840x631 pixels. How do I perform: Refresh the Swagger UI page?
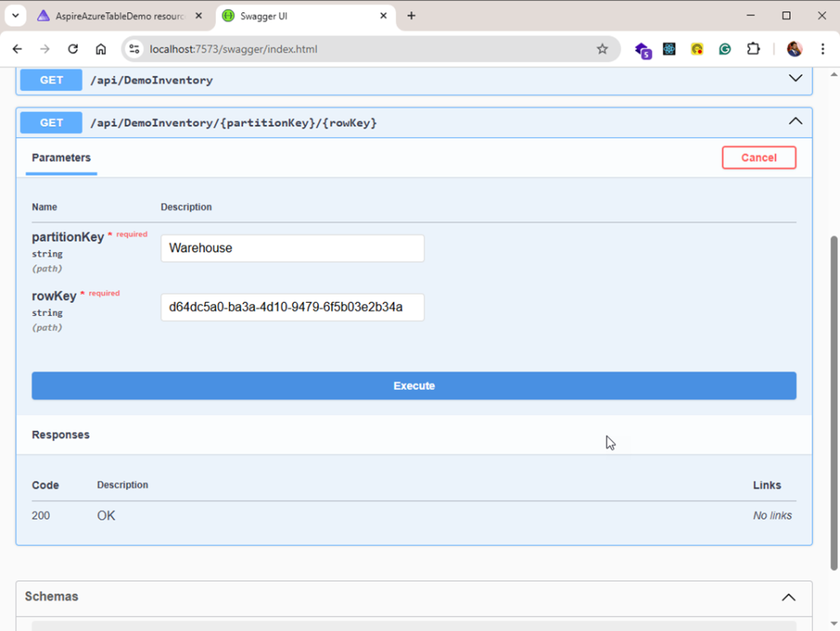(72, 49)
